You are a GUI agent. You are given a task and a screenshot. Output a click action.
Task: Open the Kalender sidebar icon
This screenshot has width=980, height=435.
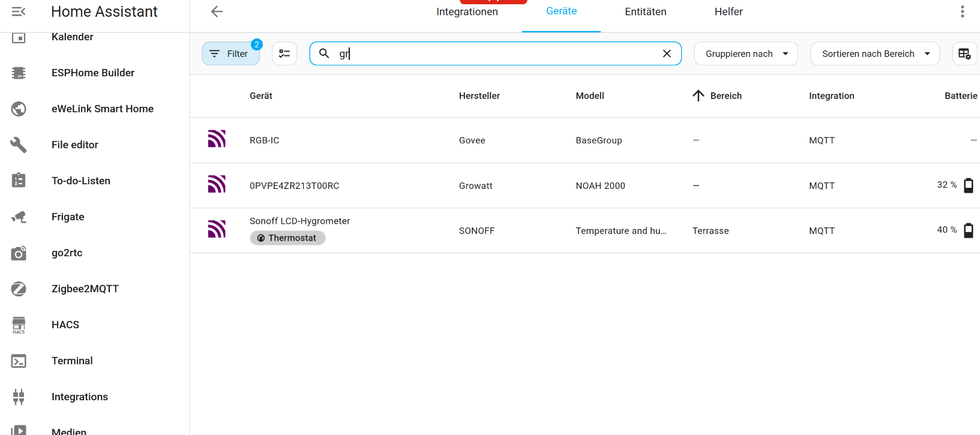(x=19, y=37)
